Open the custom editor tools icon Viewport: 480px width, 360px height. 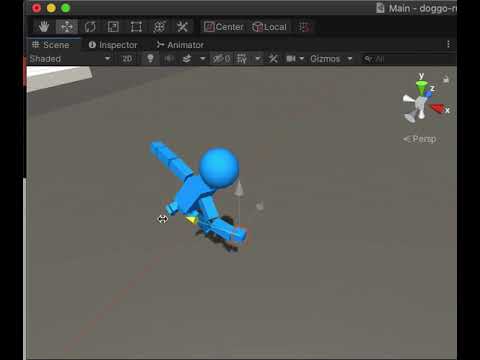(x=182, y=27)
